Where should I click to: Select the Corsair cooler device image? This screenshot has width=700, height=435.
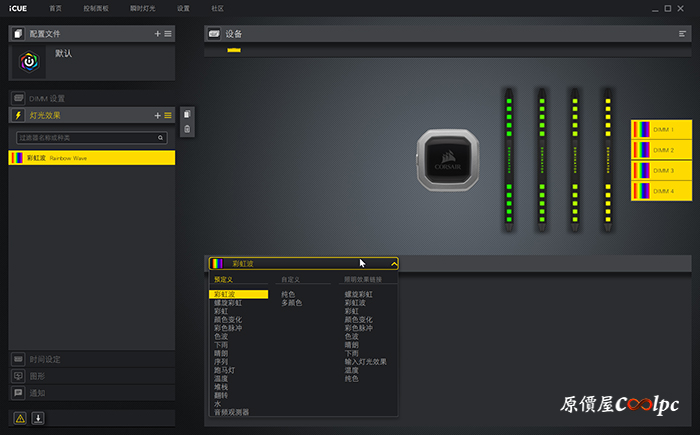(x=448, y=160)
